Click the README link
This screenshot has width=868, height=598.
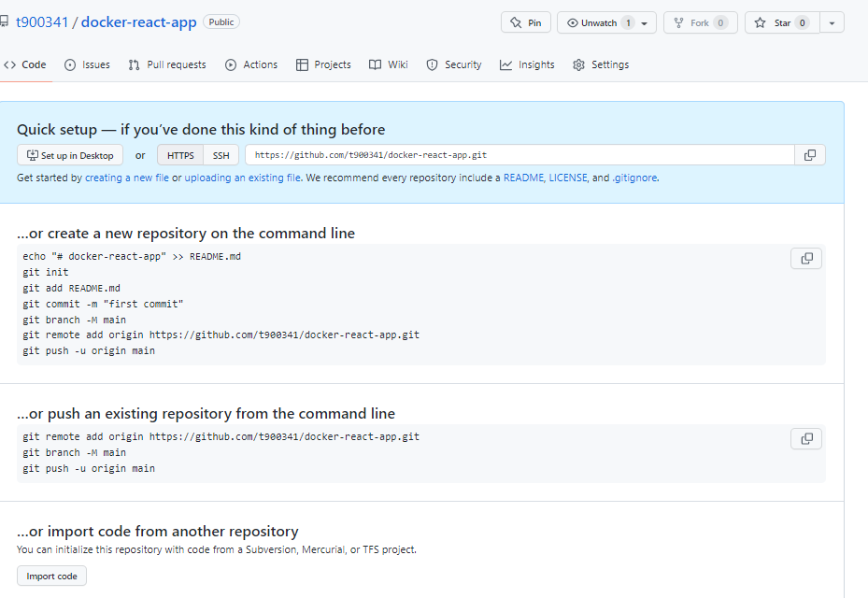pyautogui.click(x=523, y=178)
